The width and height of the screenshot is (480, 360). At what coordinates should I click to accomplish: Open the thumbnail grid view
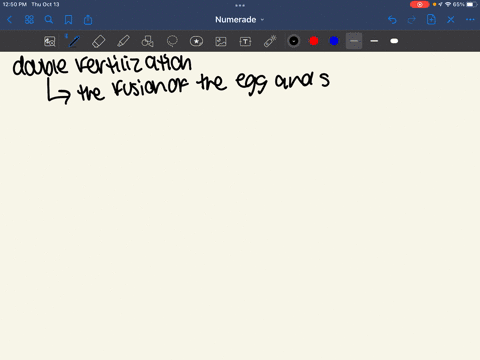29,20
